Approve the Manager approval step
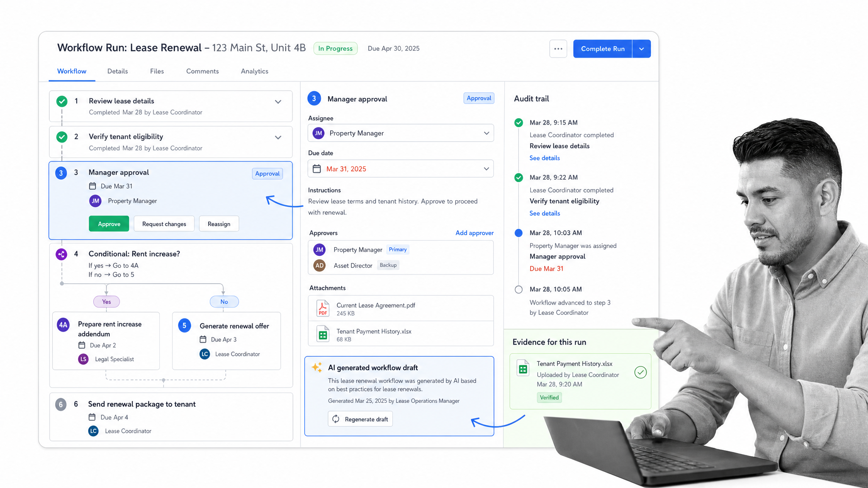 (x=109, y=224)
